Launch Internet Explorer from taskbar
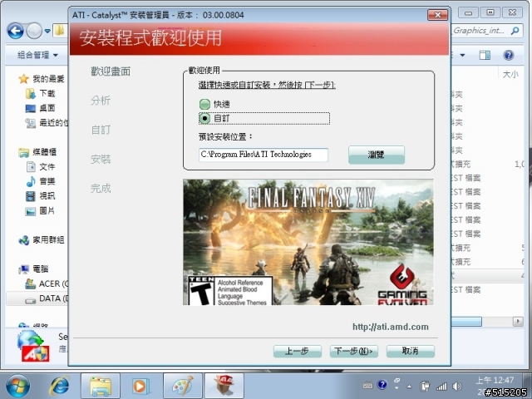This screenshot has width=532, height=399. 59,386
